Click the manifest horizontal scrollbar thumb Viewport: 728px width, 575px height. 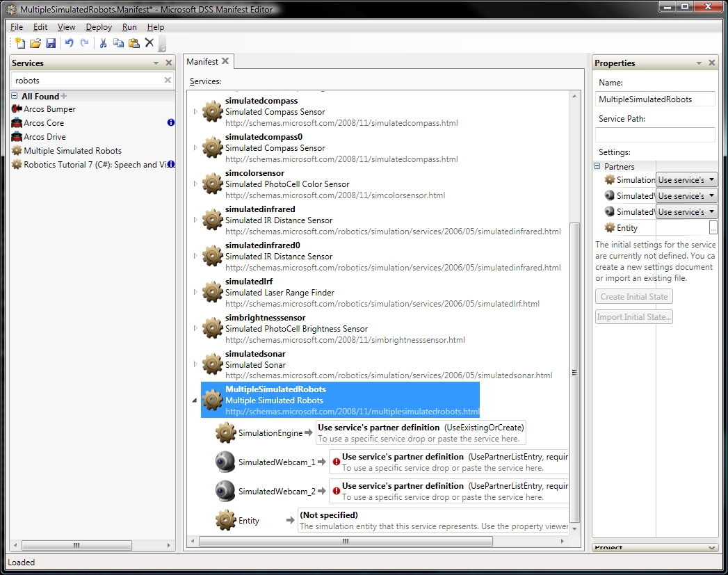pos(346,541)
